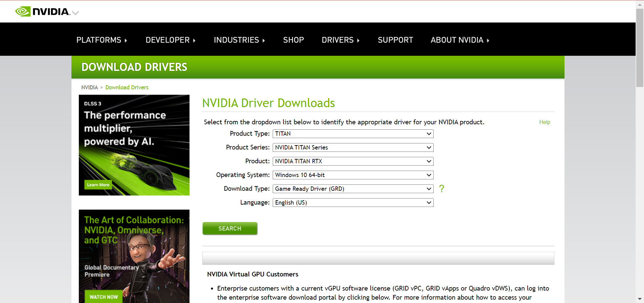
Task: Go to the SHOP page
Action: tap(293, 40)
